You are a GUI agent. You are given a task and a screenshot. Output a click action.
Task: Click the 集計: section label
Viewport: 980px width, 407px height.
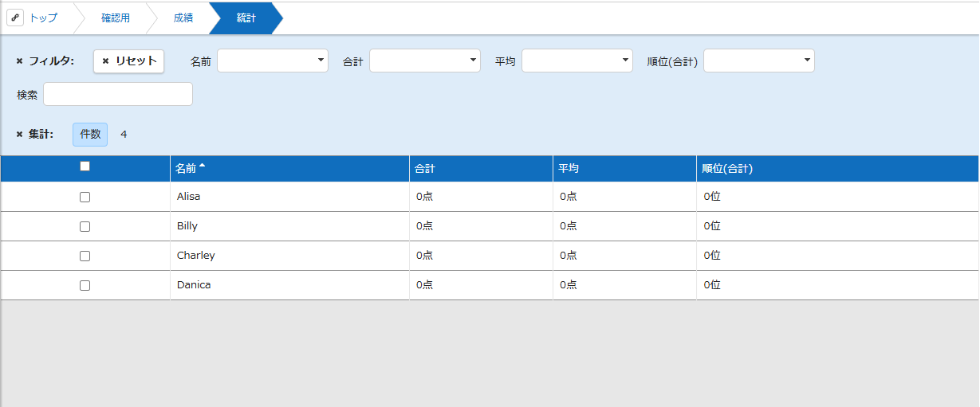click(x=41, y=135)
